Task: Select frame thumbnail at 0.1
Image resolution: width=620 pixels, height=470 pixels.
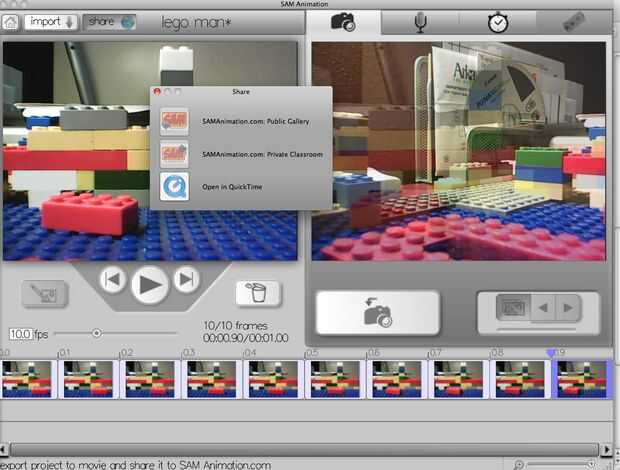Action: [89, 379]
